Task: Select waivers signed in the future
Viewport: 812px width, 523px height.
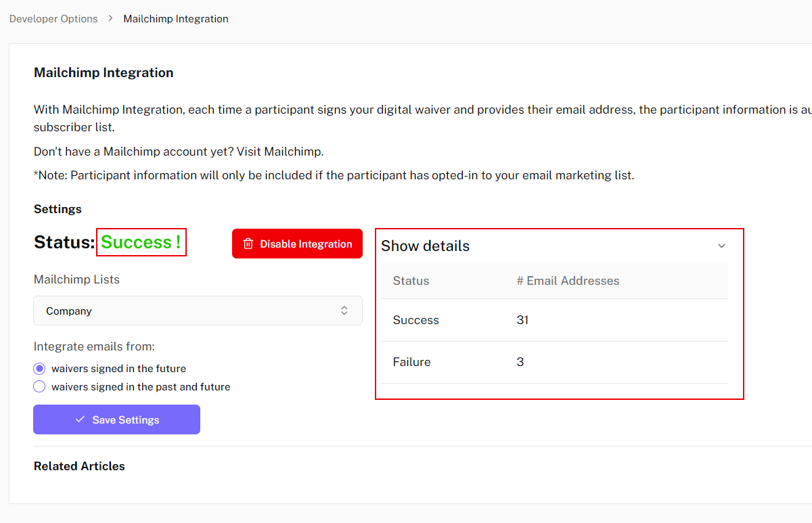Action: pyautogui.click(x=39, y=369)
